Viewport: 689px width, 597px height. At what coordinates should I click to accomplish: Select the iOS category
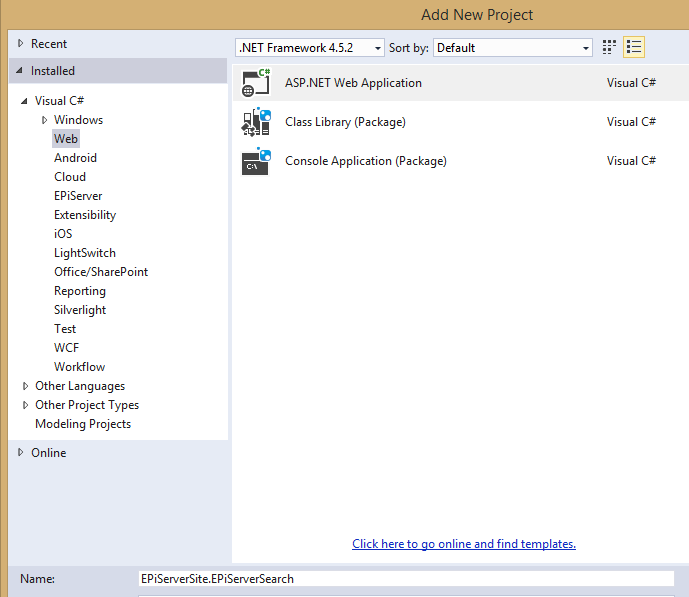point(63,234)
